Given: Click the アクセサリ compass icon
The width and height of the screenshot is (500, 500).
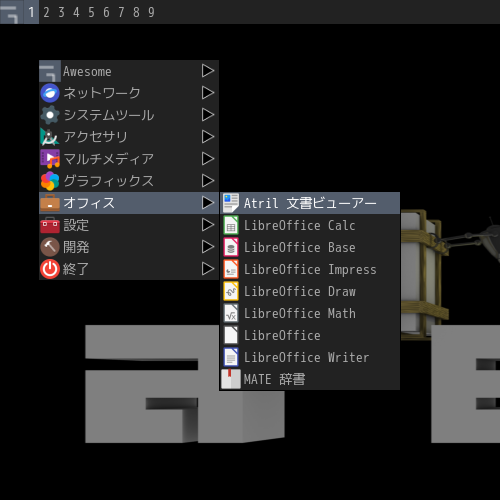Looking at the screenshot, I should click(50, 137).
